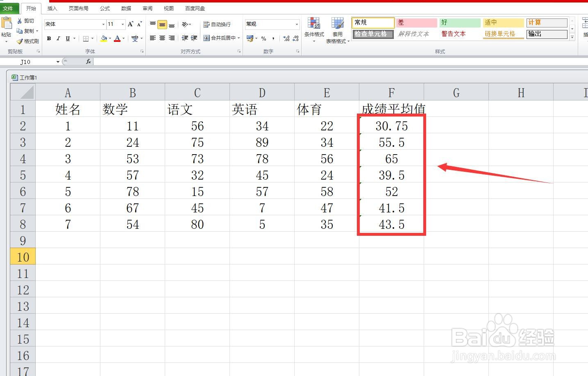Toggle italic formatting
This screenshot has width=588, height=376.
tap(58, 38)
